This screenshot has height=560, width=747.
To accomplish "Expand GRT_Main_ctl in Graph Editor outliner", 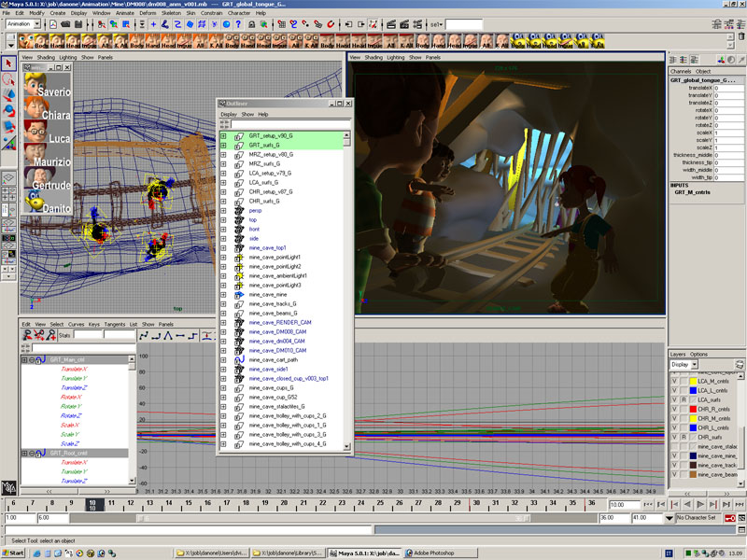I will click(x=24, y=360).
